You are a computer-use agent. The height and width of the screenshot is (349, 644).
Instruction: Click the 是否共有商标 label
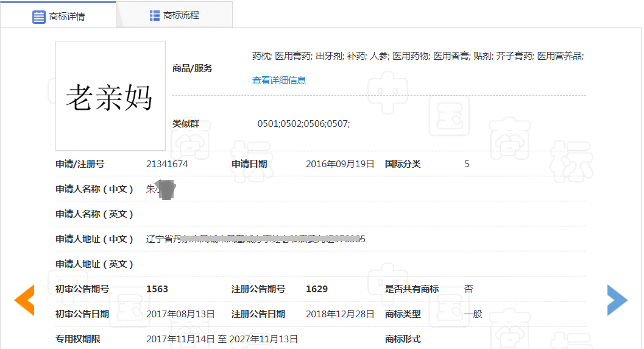coord(412,289)
